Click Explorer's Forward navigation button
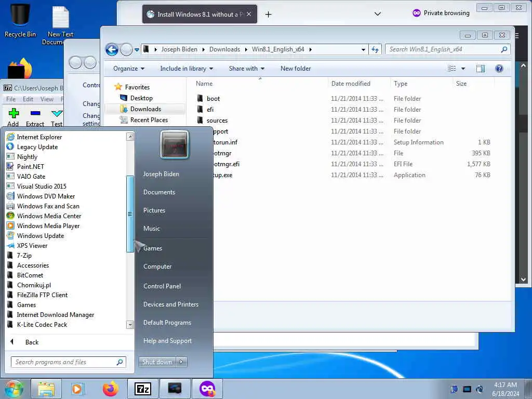 [x=126, y=49]
